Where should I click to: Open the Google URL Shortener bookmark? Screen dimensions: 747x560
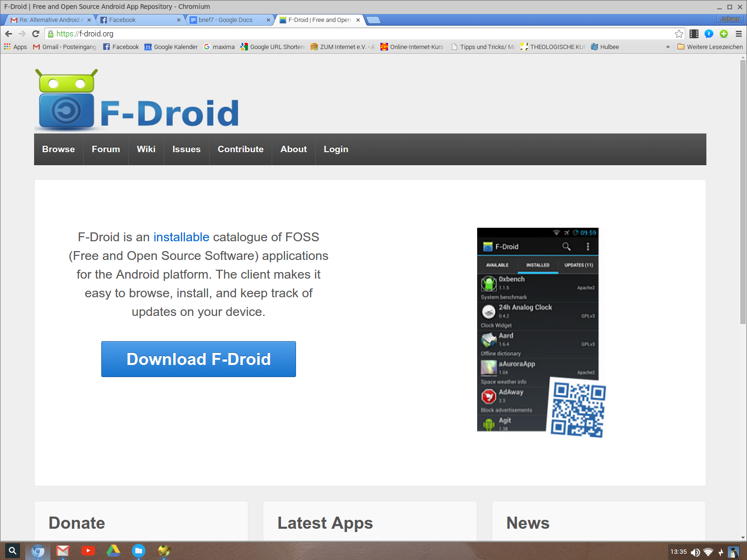tap(273, 47)
